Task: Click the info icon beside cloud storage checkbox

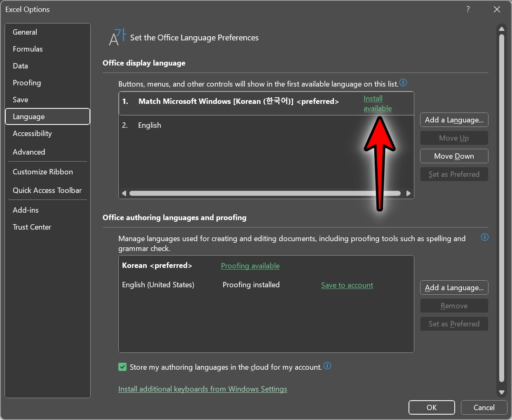Action: (327, 366)
